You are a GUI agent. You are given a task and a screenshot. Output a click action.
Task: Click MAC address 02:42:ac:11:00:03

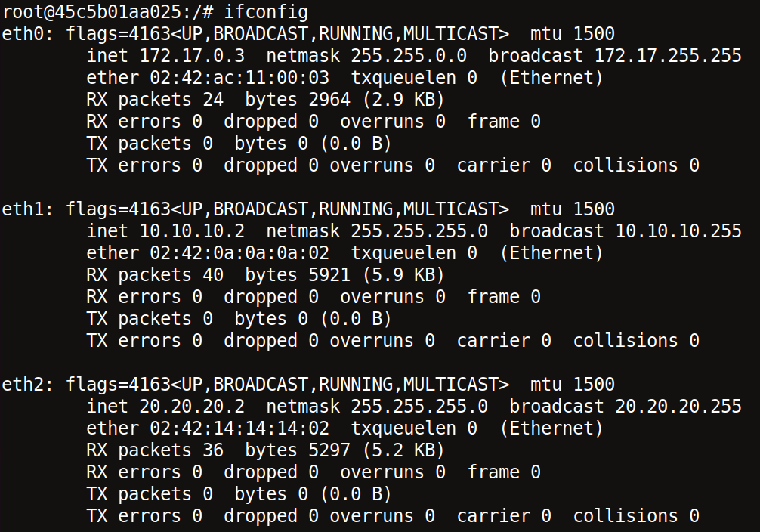239,78
